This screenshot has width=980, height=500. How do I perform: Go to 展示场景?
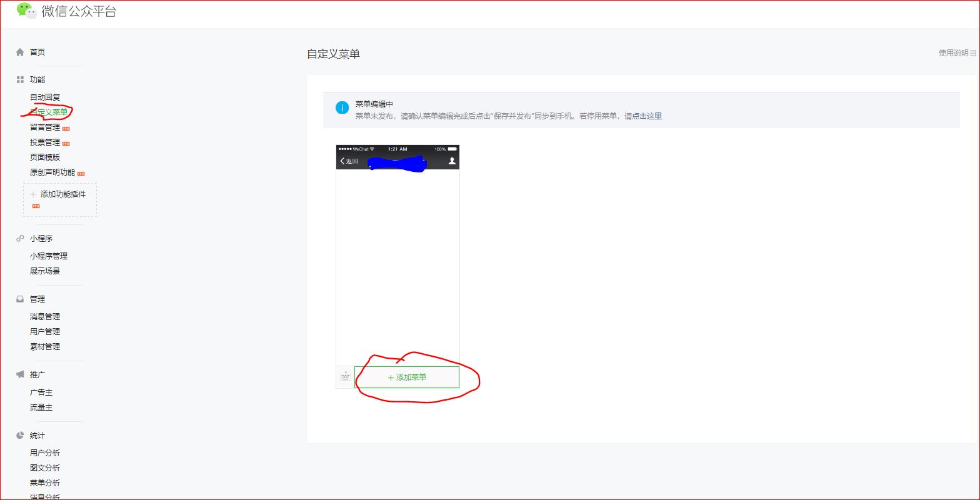click(x=45, y=271)
